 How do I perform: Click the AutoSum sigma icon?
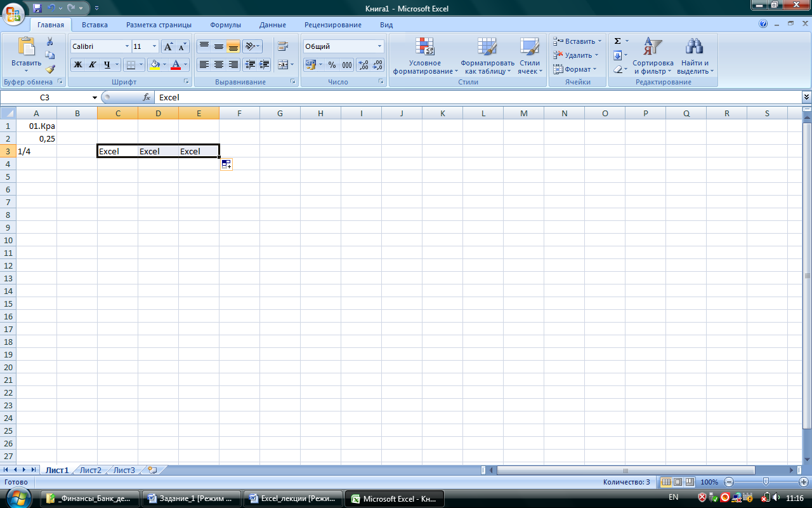(x=617, y=41)
